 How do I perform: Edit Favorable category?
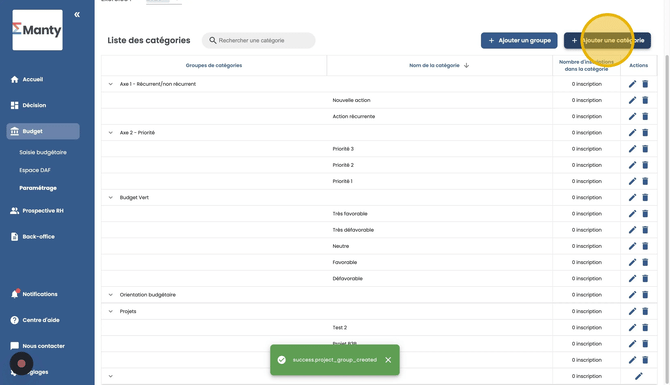632,263
